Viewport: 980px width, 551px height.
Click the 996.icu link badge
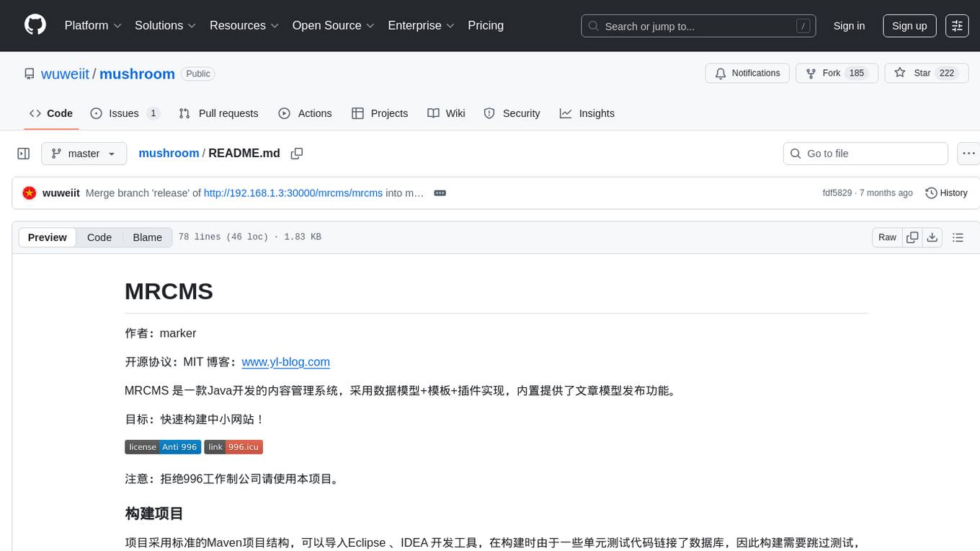pos(233,447)
